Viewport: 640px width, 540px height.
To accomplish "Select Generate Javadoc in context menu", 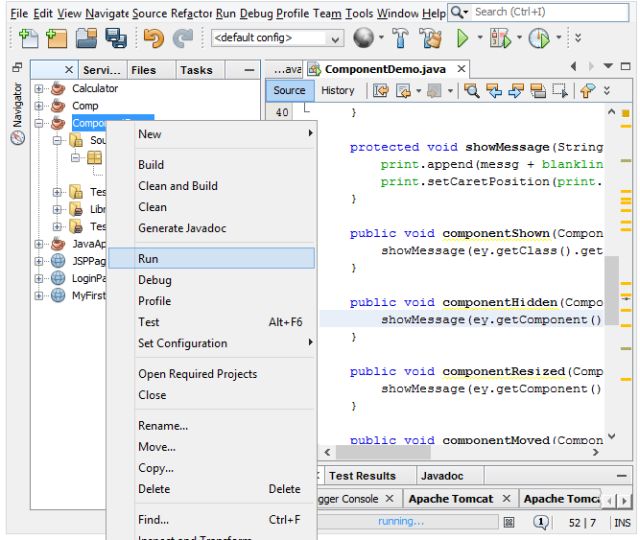I will pyautogui.click(x=212, y=228).
